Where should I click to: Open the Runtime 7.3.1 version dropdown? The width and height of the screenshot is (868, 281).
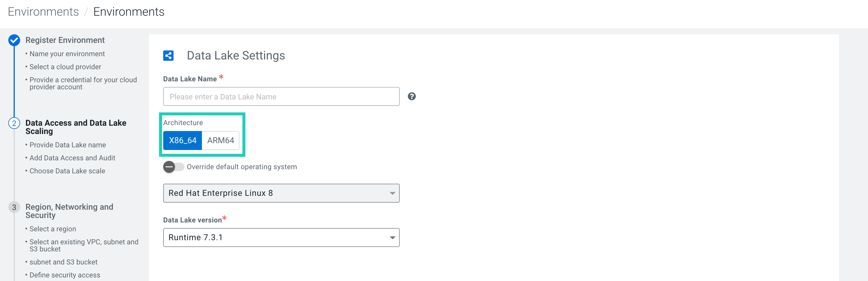pos(281,238)
